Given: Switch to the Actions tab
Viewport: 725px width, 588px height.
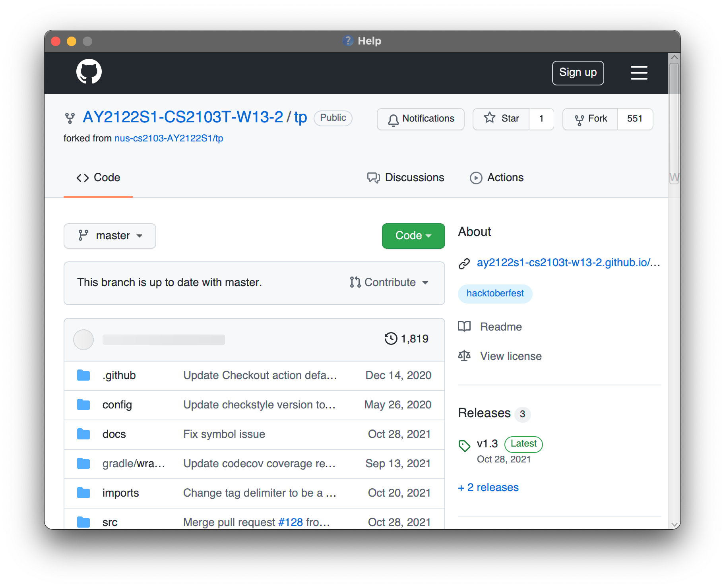Looking at the screenshot, I should point(496,178).
